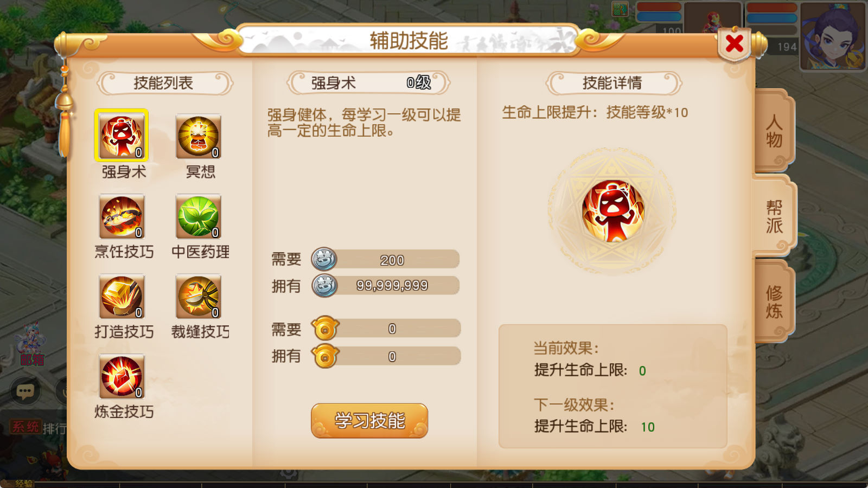Tap the large 强身术 detail emblem
Viewport: 868px width, 488px height.
[612, 211]
